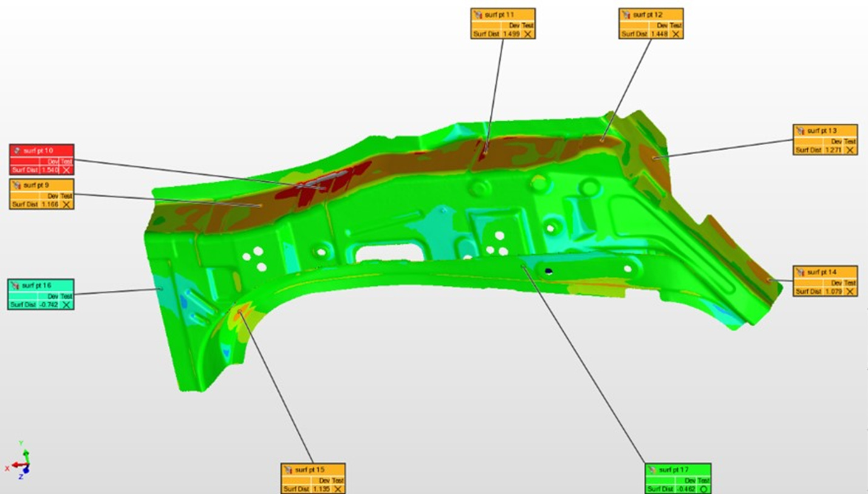Select the 1.499 deviation value in surf pt 11
The image size is (868, 494).
(x=511, y=35)
